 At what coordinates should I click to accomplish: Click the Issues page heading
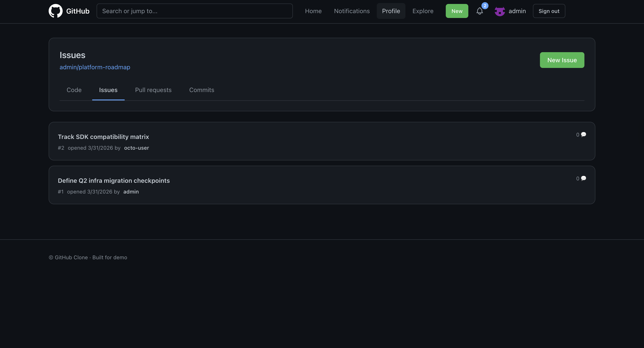point(73,55)
